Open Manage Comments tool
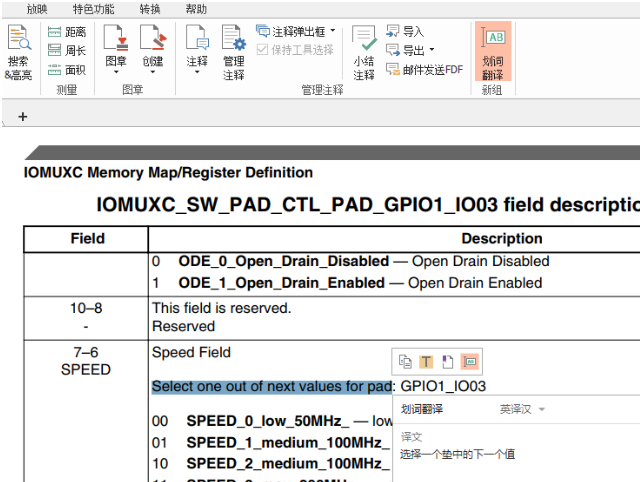Viewport: 640px width, 482px height. tap(234, 52)
